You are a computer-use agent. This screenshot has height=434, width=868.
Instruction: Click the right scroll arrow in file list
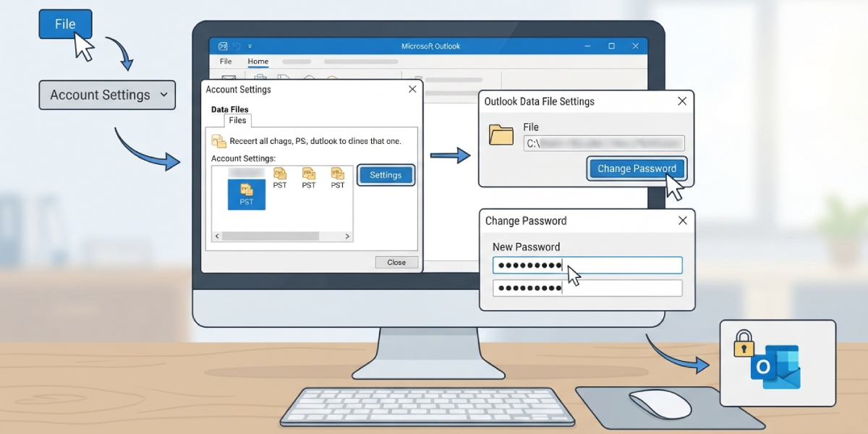(347, 237)
